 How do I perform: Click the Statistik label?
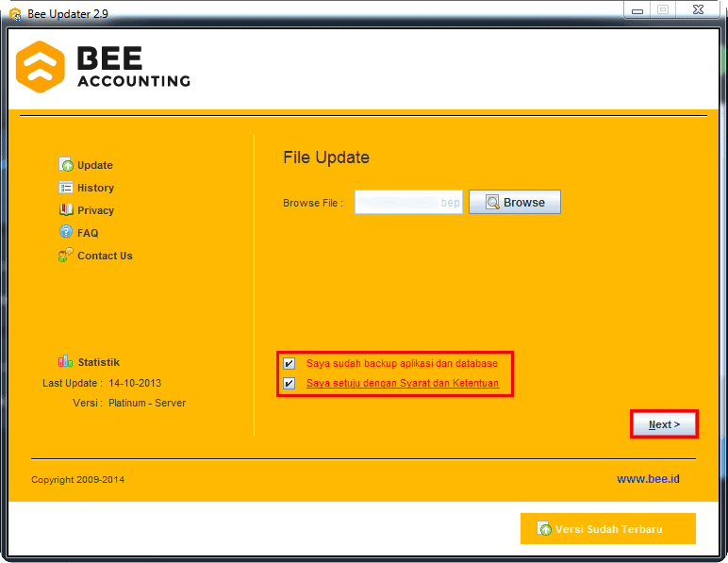99,362
